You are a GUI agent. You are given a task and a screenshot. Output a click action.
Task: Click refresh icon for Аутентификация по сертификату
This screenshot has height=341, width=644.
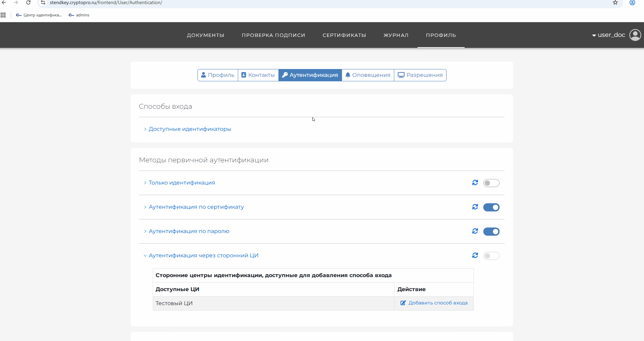tap(475, 207)
